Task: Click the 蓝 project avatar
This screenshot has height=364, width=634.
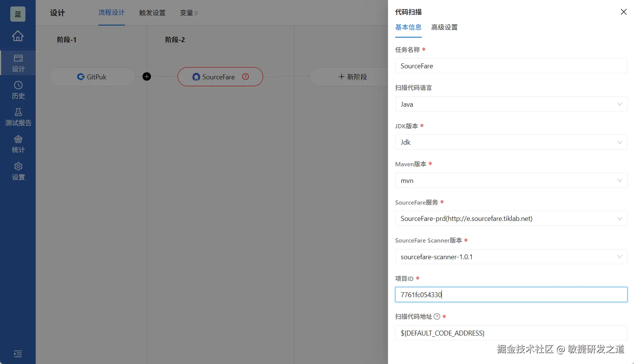Action: point(18,14)
